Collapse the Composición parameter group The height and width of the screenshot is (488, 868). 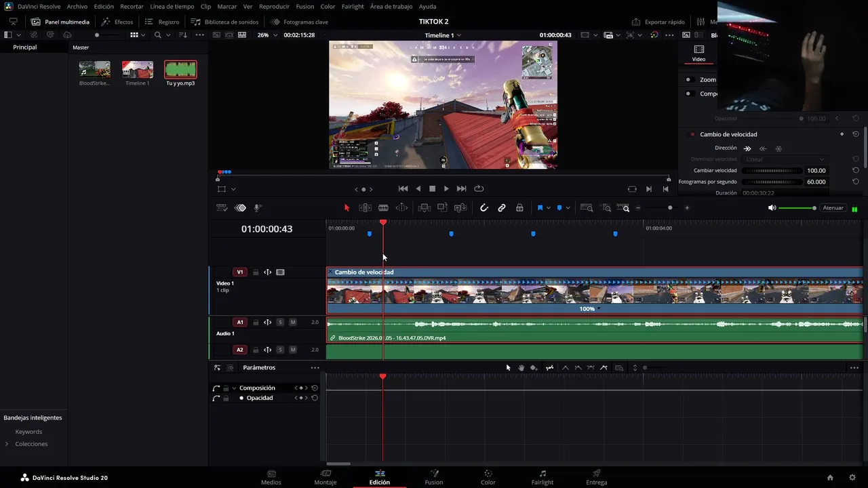tap(234, 388)
